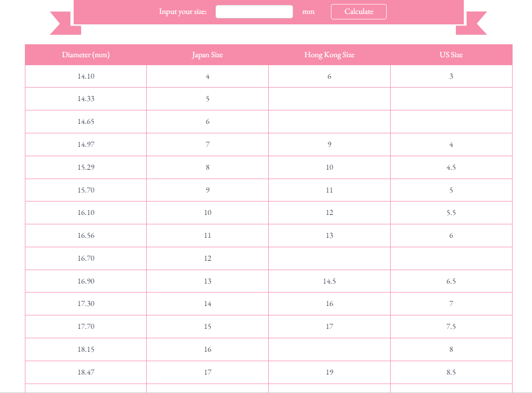Click US size 3 in 14.10 row
This screenshot has width=532, height=393.
tap(451, 76)
